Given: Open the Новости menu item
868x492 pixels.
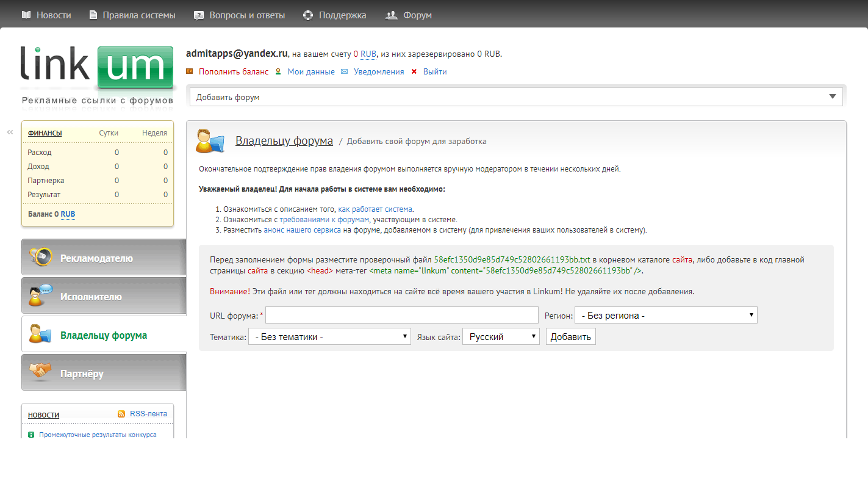Looking at the screenshot, I should (54, 15).
